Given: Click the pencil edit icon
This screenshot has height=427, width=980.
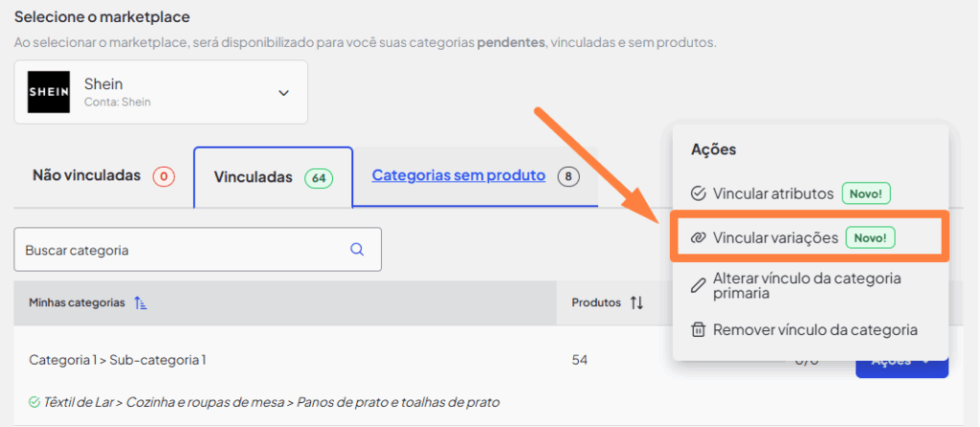Looking at the screenshot, I should pyautogui.click(x=699, y=285).
